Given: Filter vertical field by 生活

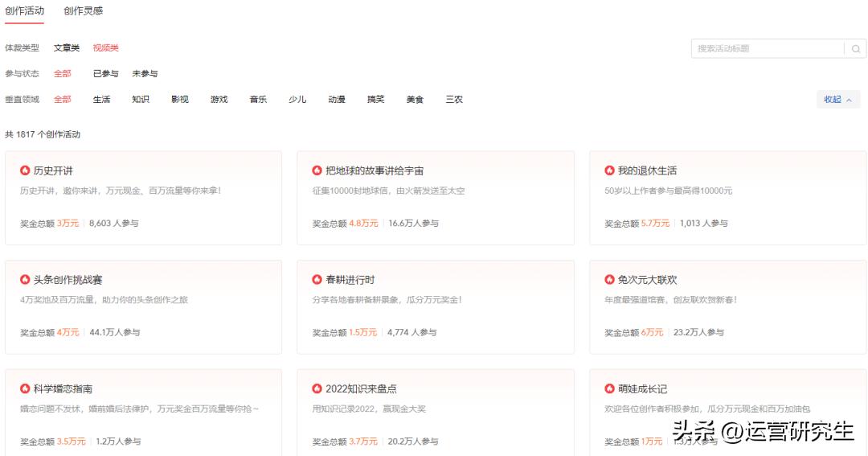Looking at the screenshot, I should (102, 100).
